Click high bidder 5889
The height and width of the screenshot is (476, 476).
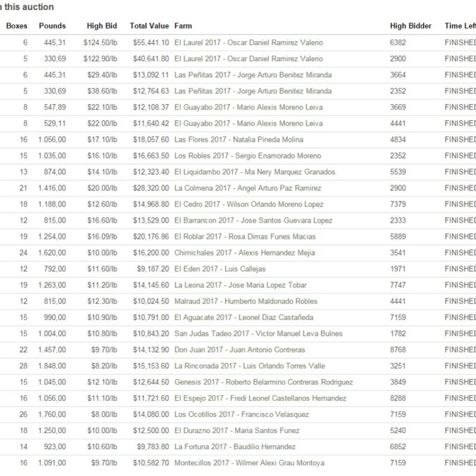pyautogui.click(x=397, y=236)
